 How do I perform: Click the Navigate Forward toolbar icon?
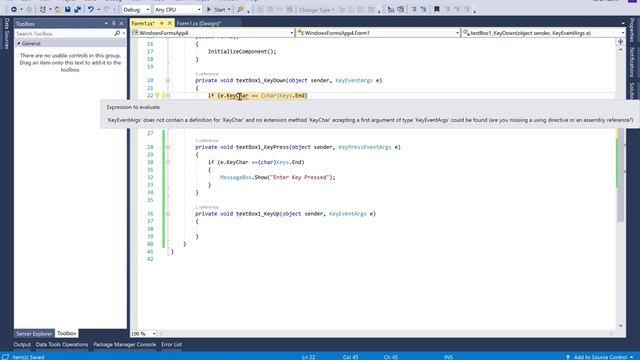click(x=29, y=9)
